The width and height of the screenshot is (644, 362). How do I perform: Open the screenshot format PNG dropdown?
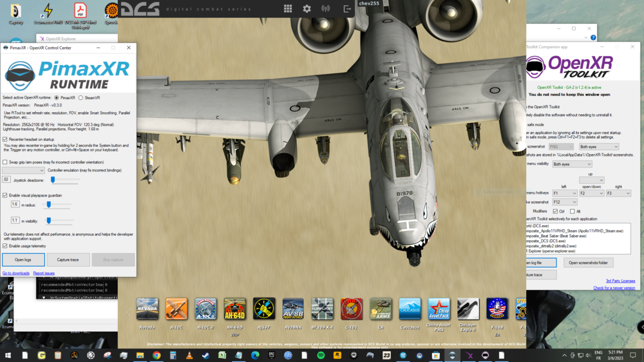point(561,147)
